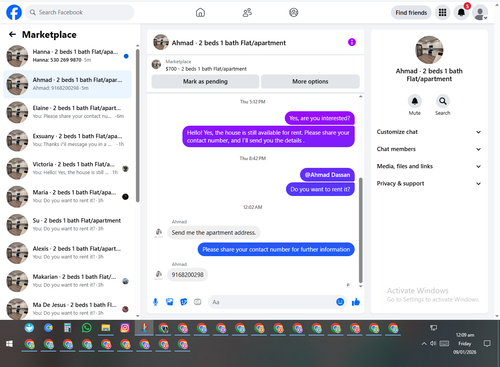500x367 pixels.
Task: Open the Groups icon in top navigation
Action: pos(293,13)
